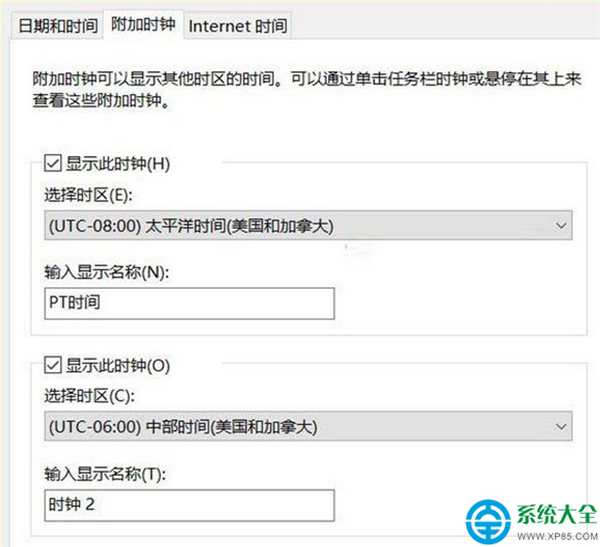600x547 pixels.
Task: Open the 太平洋时间 time zone dropdown
Action: click(308, 225)
